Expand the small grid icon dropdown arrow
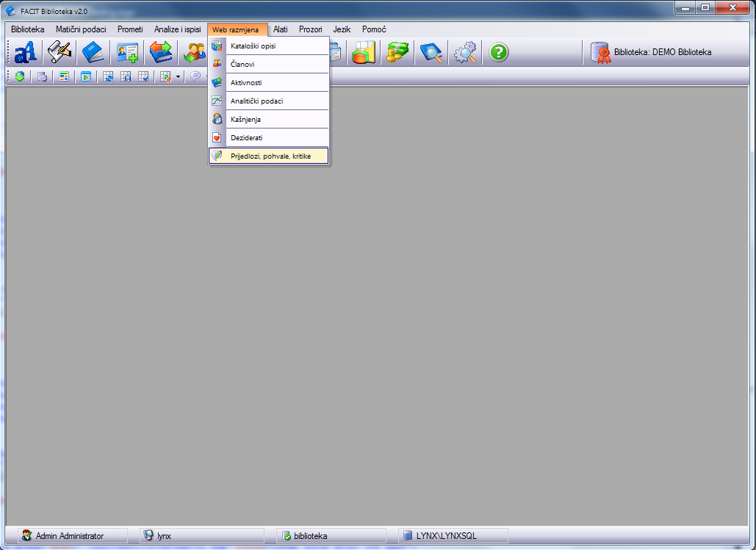Viewport: 756px width, 550px height. pos(178,76)
